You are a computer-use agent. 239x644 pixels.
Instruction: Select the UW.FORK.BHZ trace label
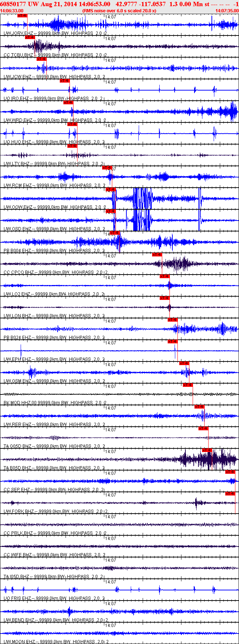(x=19, y=511)
